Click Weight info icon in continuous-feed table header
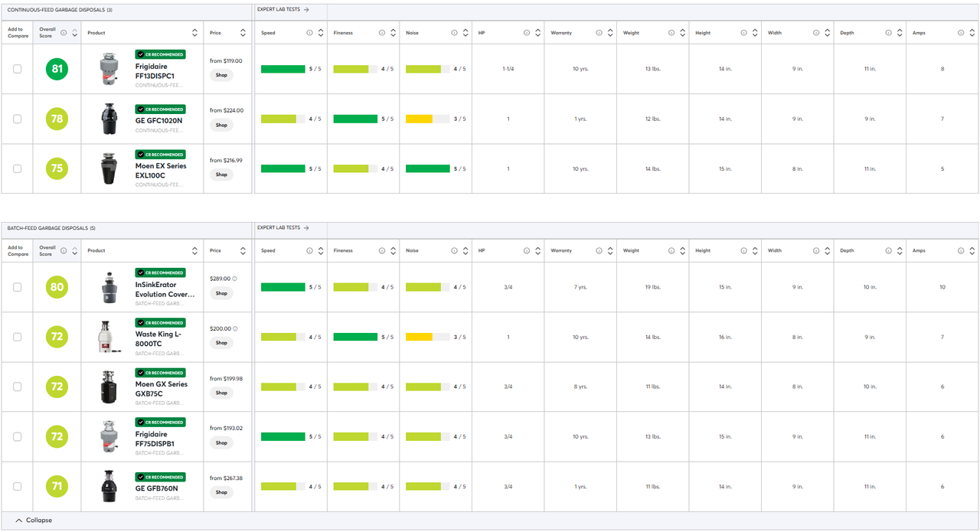The image size is (980, 532). (x=671, y=33)
